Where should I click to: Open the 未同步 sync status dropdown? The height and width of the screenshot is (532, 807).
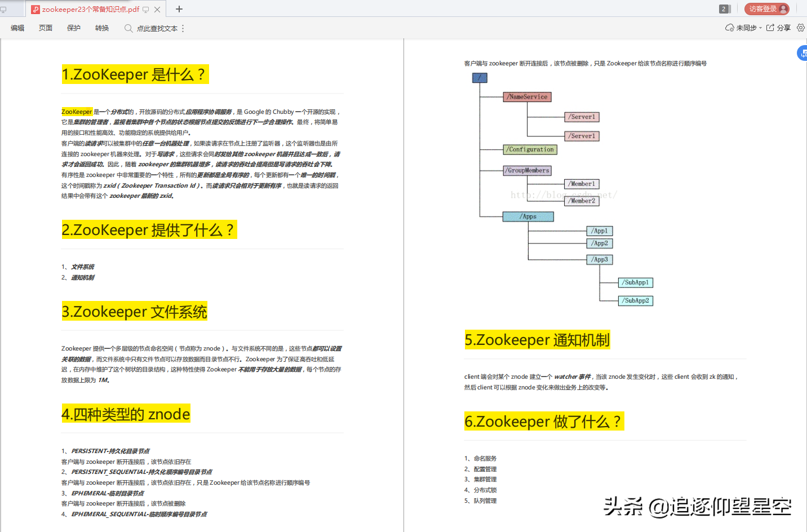tap(744, 28)
